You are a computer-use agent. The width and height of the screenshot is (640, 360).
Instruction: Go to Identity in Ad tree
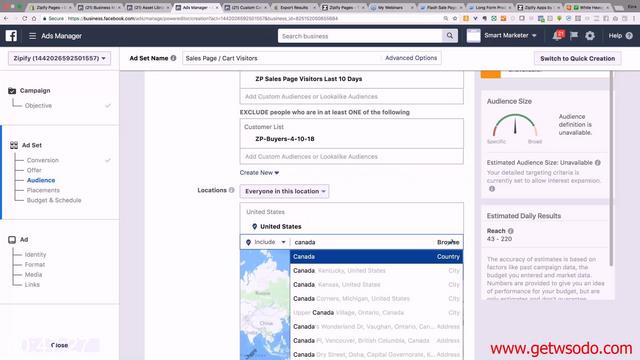[x=35, y=254]
